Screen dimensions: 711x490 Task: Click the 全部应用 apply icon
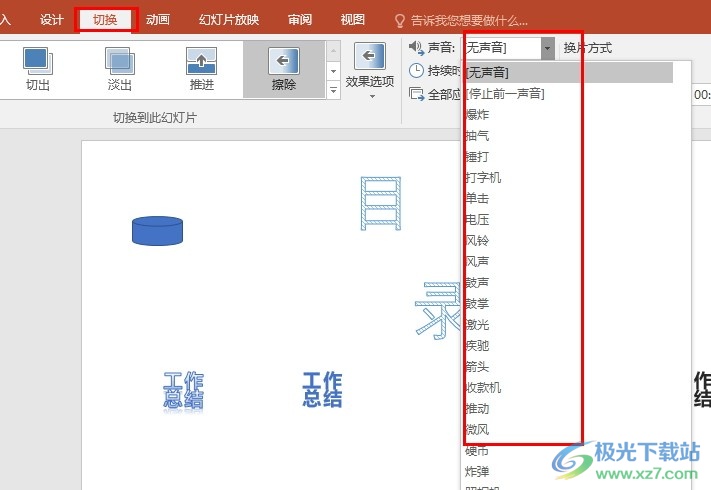[x=416, y=94]
